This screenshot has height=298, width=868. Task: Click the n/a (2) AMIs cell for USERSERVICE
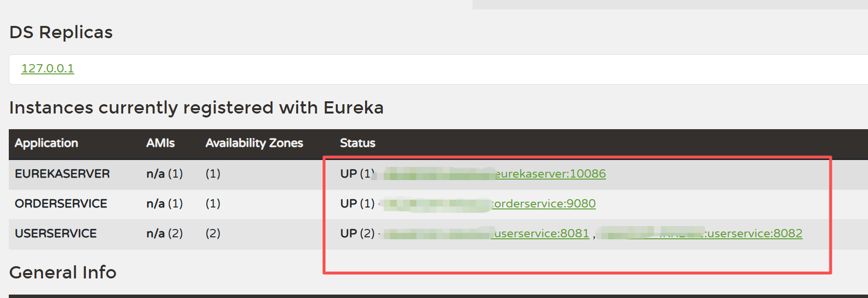[x=165, y=233]
